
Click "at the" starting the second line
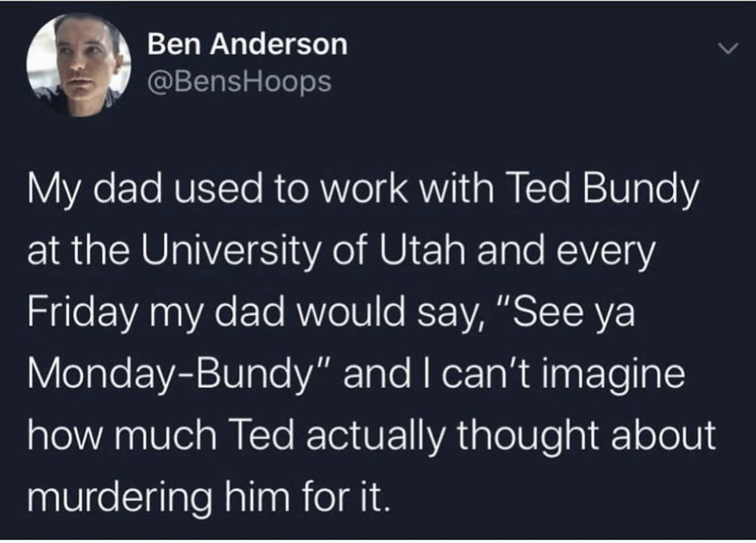(x=68, y=252)
